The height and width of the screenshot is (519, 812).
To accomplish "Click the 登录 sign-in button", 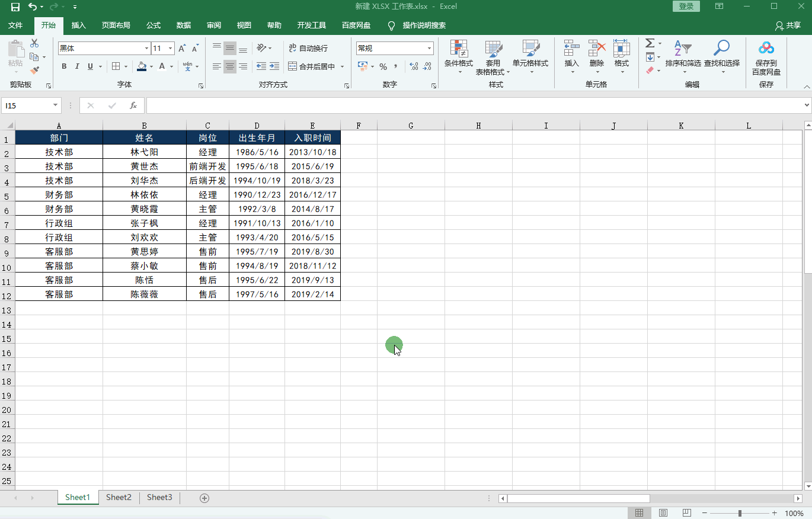I will [686, 6].
